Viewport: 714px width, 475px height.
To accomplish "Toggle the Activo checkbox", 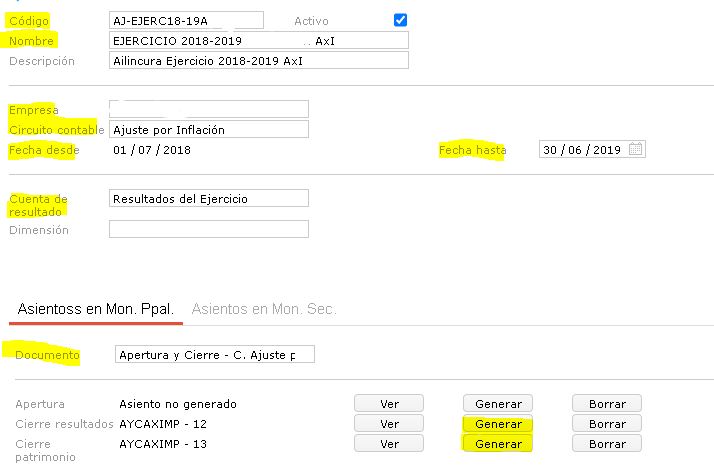I will 400,20.
